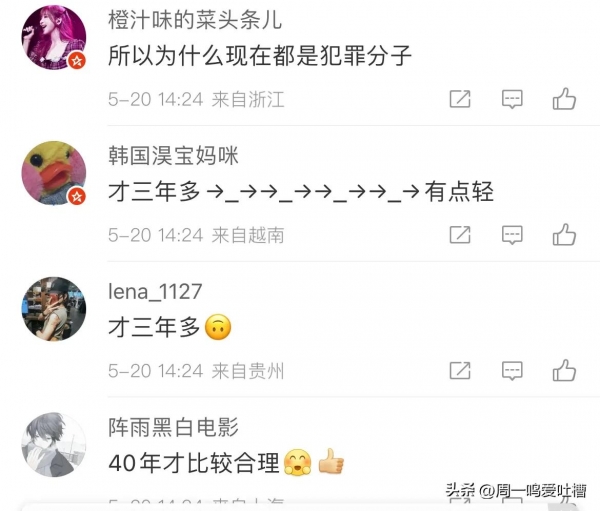The image size is (600, 511).
Task: Visit username 橙汁味的菜头条儿
Action: coord(195,20)
